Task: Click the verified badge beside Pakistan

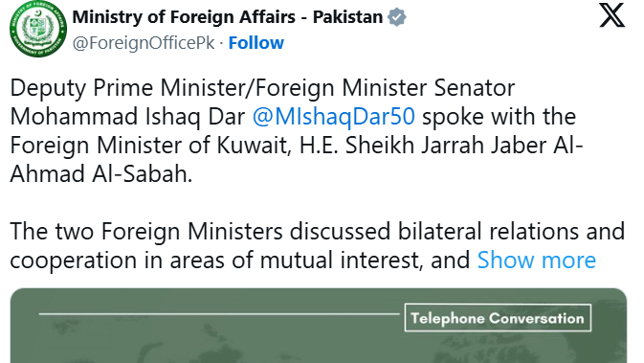Action: tap(397, 17)
